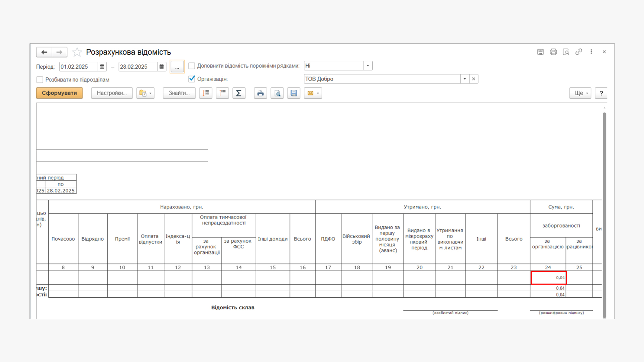This screenshot has height=362, width=644.
Task: Expand the Ні dropdown list
Action: 368,66
